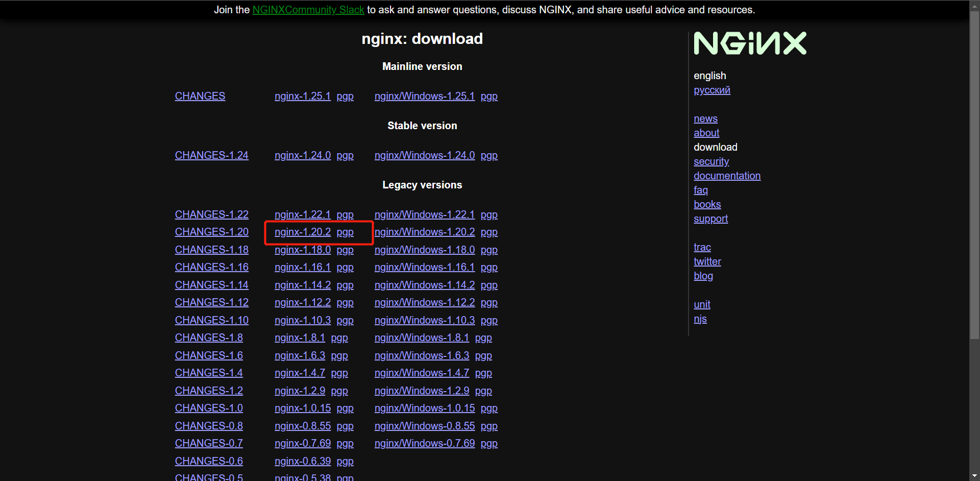The image size is (980, 481).
Task: Switch site language to русский
Action: (712, 90)
